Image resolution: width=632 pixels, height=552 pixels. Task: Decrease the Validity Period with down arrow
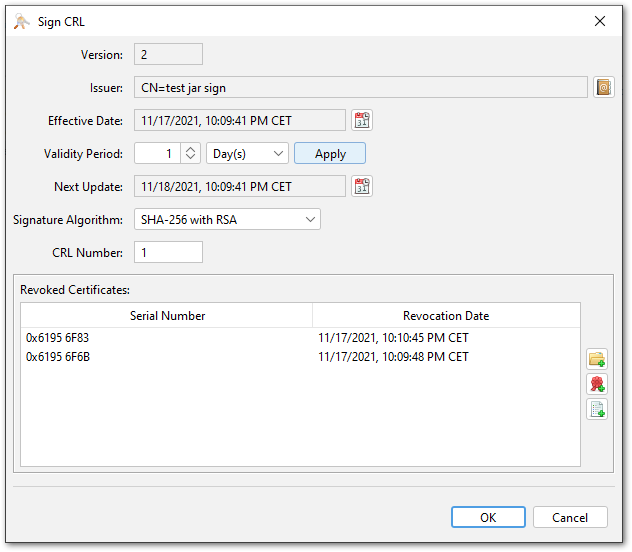[x=192, y=158]
